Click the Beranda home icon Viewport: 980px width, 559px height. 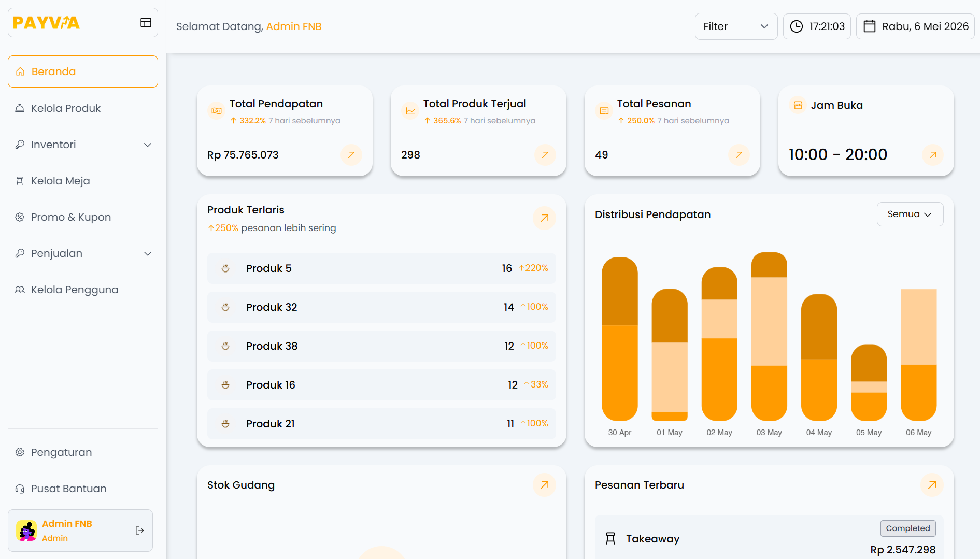point(20,71)
